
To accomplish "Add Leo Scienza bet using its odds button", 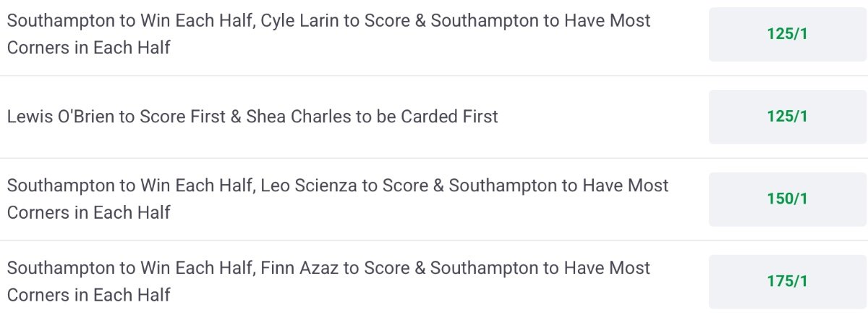I will point(787,199).
